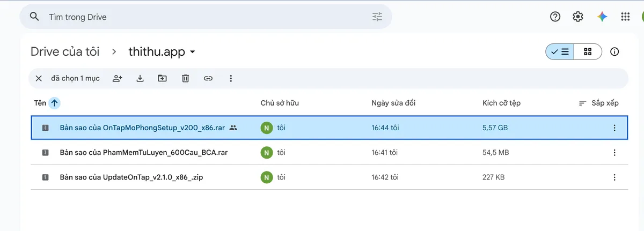Click modified time '16:42 tôi'
Image resolution: width=644 pixels, height=231 pixels.
[x=385, y=177]
